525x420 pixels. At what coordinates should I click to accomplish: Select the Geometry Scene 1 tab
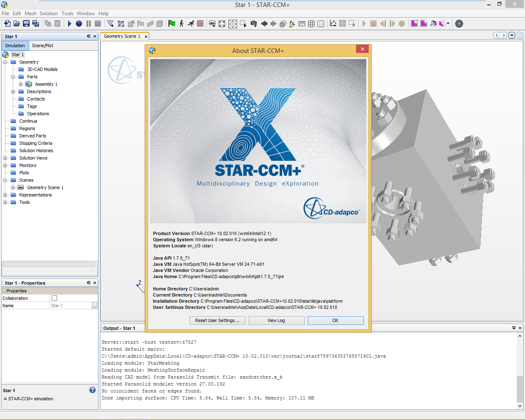122,36
